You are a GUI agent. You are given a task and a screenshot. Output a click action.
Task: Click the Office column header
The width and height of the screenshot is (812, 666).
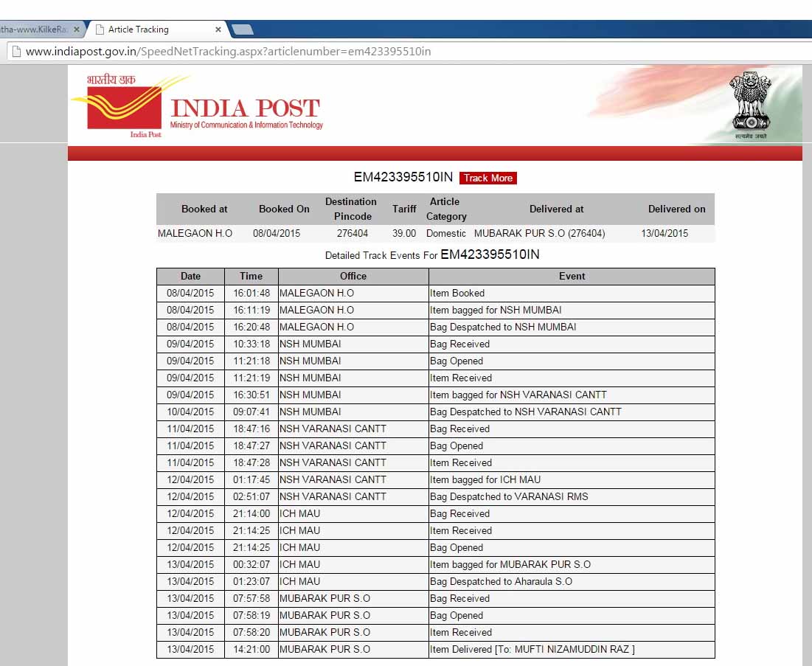click(x=353, y=276)
